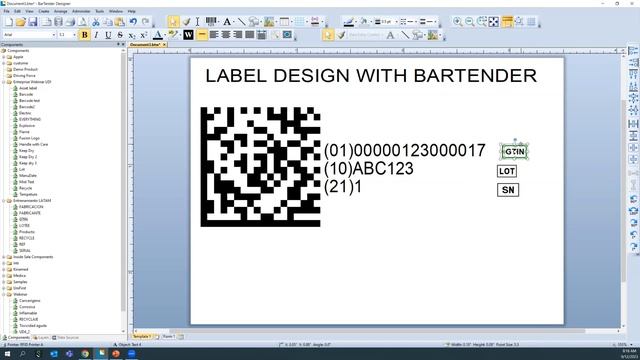Click the New Document icon
The image size is (640, 360).
pos(9,22)
